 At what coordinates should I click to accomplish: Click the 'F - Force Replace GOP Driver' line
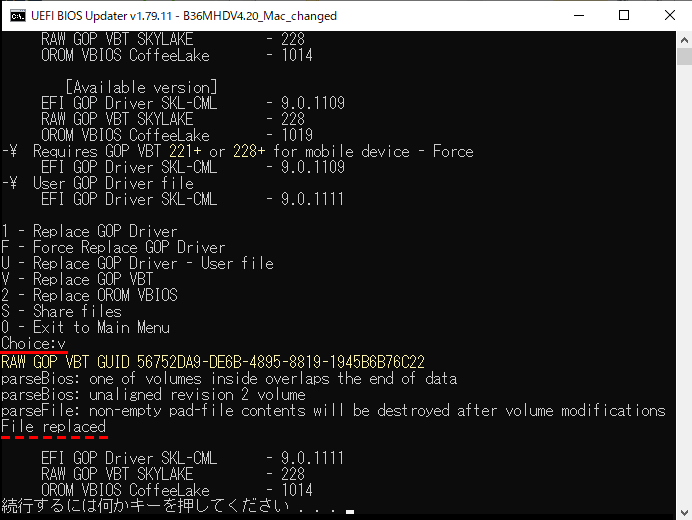click(113, 247)
